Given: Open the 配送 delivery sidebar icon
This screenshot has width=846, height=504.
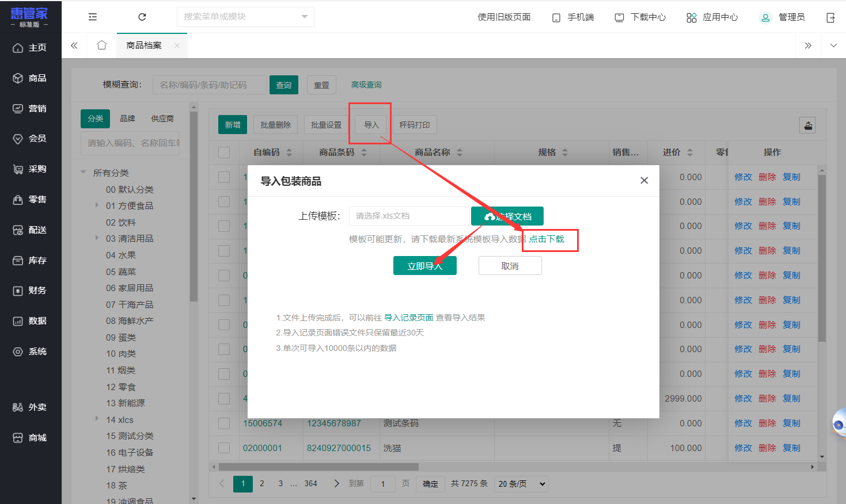Looking at the screenshot, I should [18, 230].
